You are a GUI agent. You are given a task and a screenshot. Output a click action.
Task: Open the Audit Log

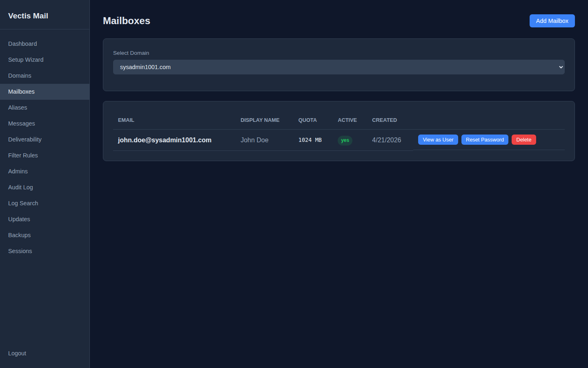(x=45, y=187)
